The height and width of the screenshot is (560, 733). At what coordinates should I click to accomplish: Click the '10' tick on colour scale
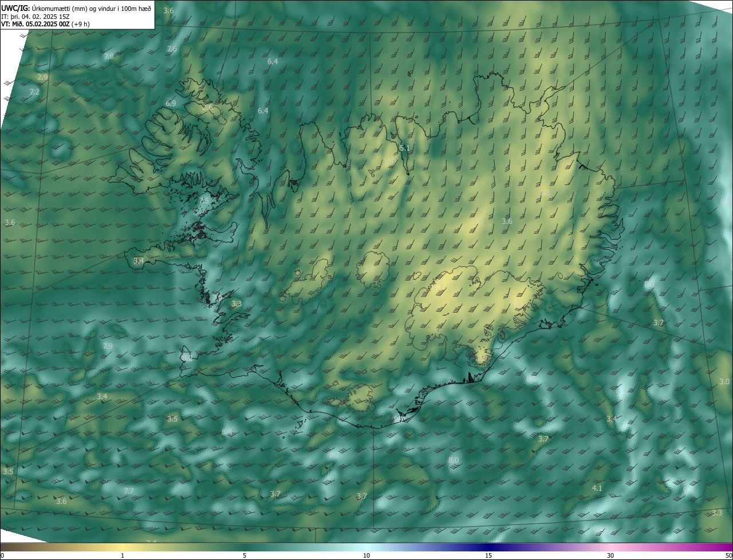(x=366, y=555)
